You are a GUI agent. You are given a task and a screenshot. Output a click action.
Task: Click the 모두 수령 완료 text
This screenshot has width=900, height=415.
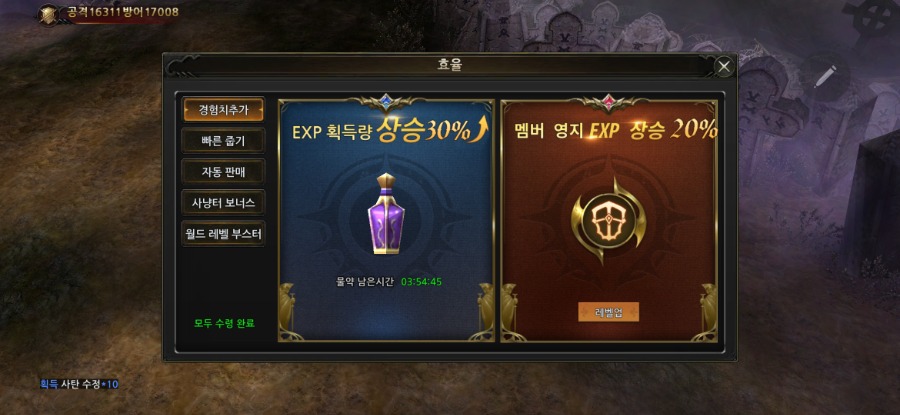[224, 323]
